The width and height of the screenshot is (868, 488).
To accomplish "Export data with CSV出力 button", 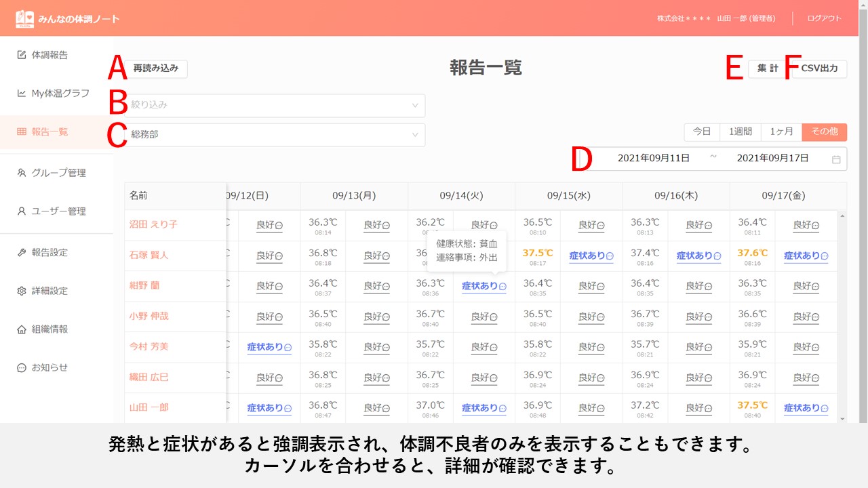I will tap(819, 69).
